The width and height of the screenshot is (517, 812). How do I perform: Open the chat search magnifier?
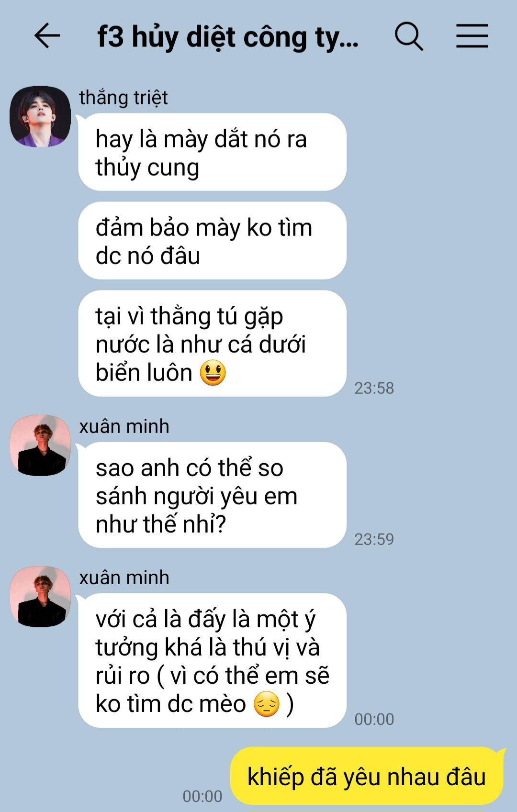pyautogui.click(x=409, y=36)
